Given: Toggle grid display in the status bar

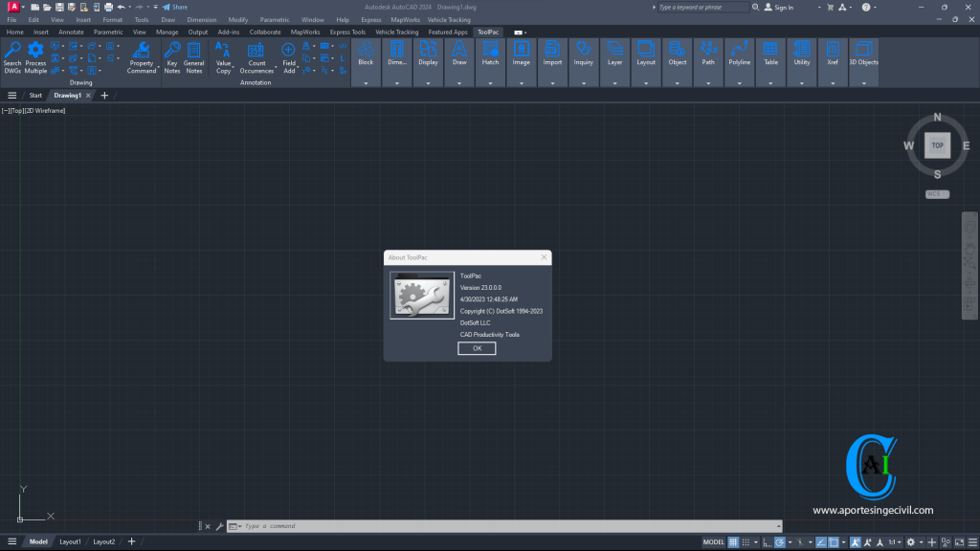Looking at the screenshot, I should [x=731, y=541].
